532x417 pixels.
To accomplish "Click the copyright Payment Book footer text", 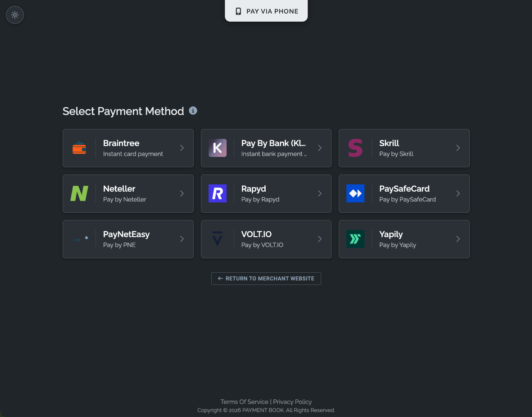I will (266, 410).
